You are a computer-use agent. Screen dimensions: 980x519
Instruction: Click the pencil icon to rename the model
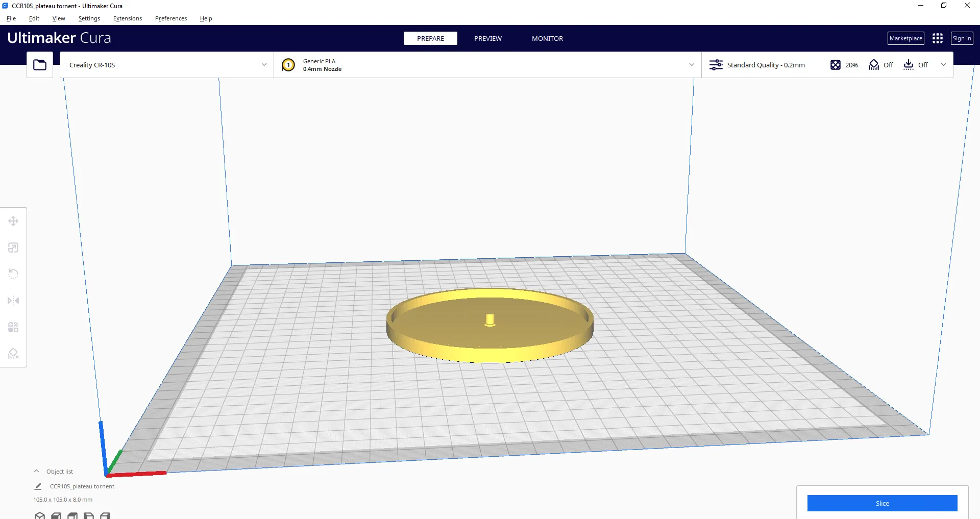(x=38, y=486)
